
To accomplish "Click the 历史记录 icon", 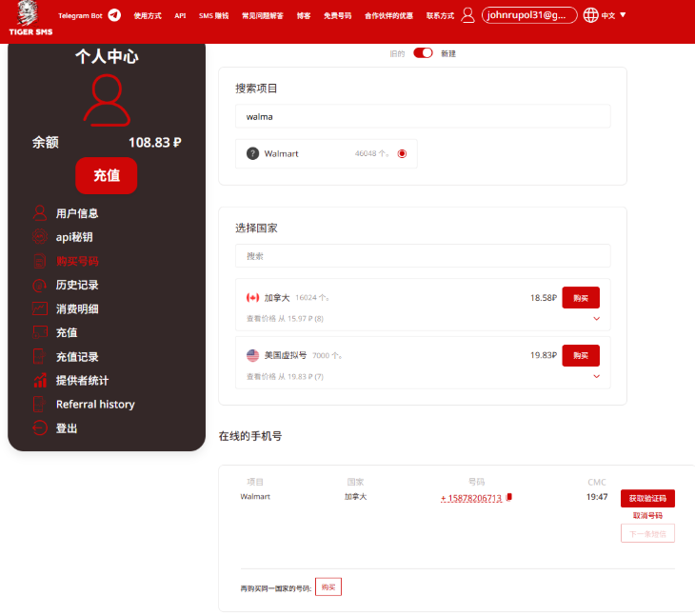I will [x=39, y=285].
